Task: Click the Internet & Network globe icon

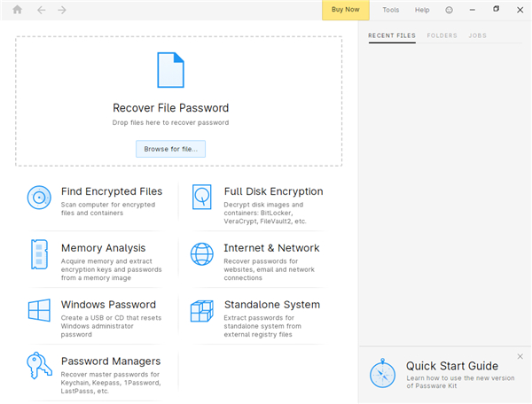Action: [x=202, y=254]
